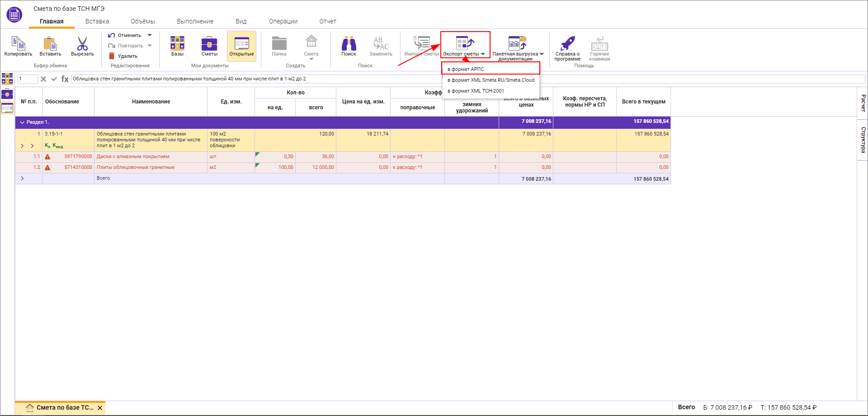Click Кп coefficient link in row 1

click(47, 145)
